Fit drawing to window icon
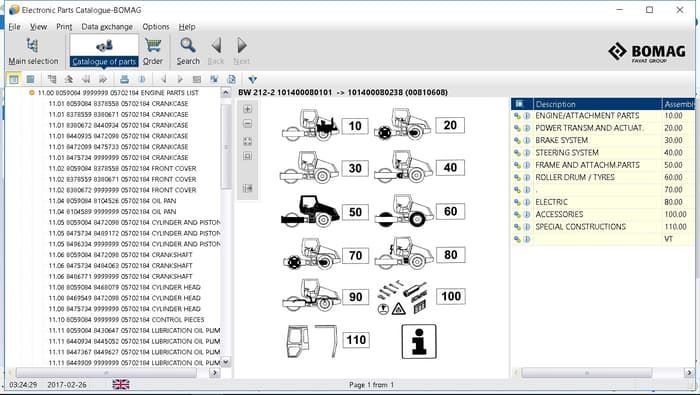Image resolution: width=700 pixels, height=395 pixels. tap(248, 141)
